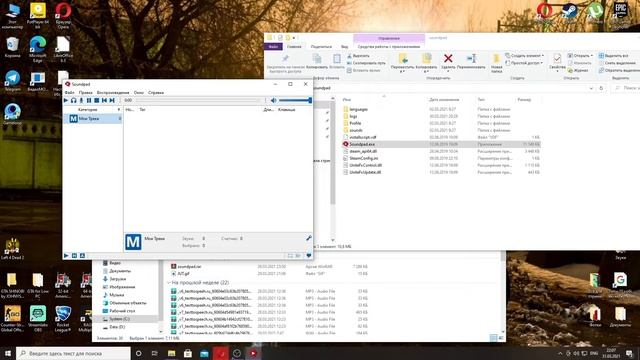Viewport: 640px width, 360px height.
Task: Open the Справка menu in Soundpad
Action: pyautogui.click(x=156, y=93)
